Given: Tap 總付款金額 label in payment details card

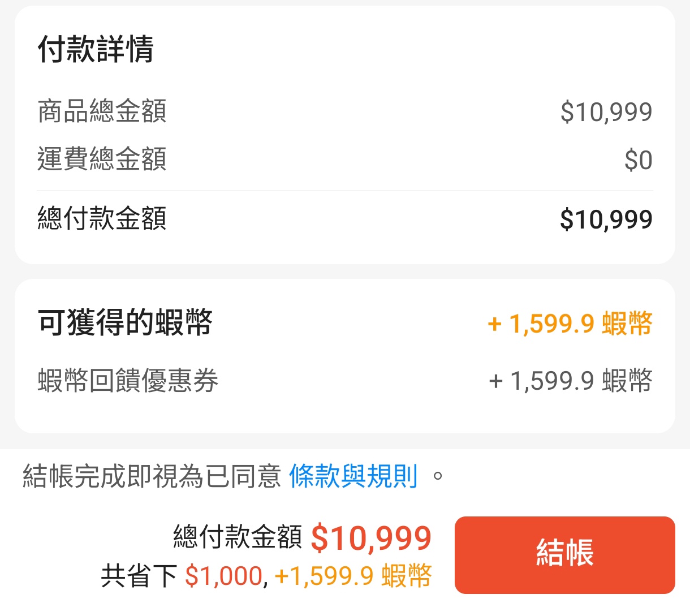Looking at the screenshot, I should click(x=102, y=218).
